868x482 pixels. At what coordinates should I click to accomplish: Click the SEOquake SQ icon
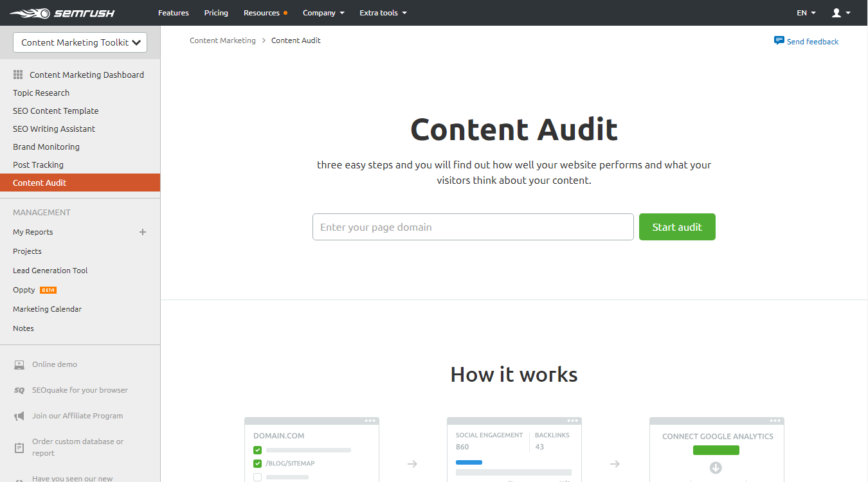coord(19,390)
